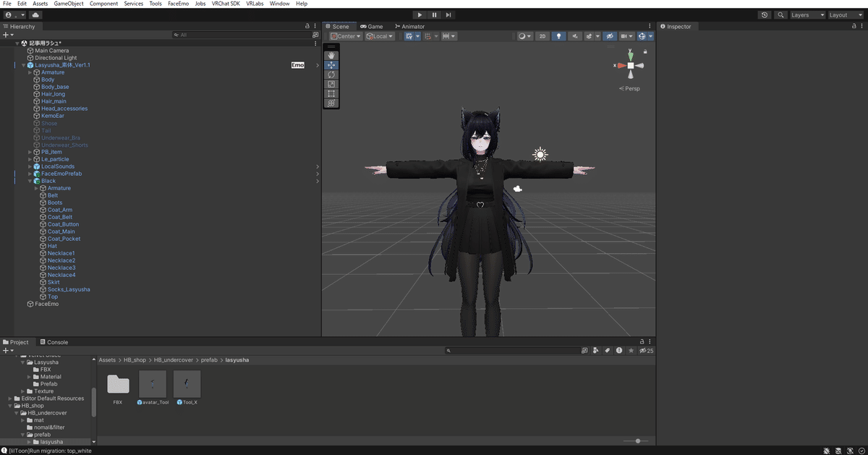Select the combined Transform tool

[x=331, y=103]
